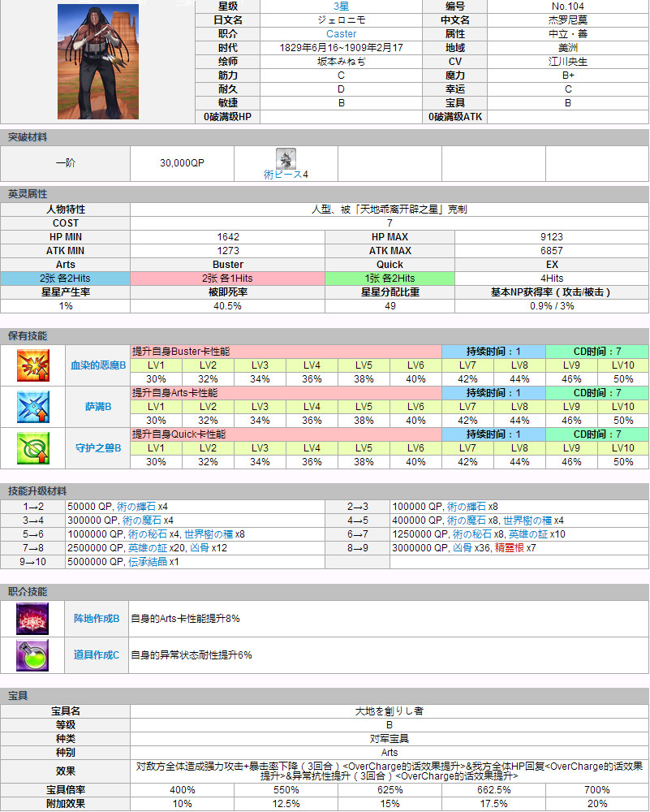The image size is (650, 812).
Task: Click the ジェロニモ Japanese name cell
Action: pos(341,20)
